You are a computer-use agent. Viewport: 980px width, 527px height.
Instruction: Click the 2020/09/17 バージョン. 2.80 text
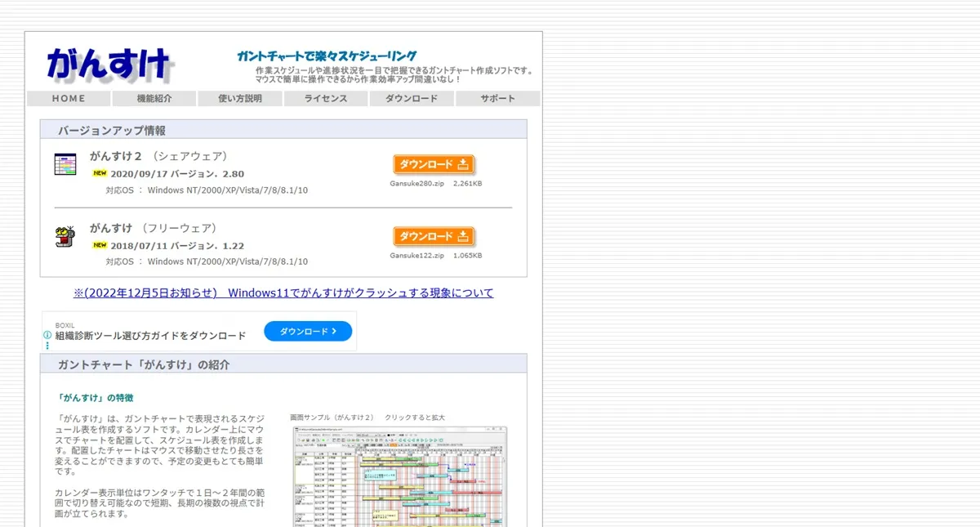click(x=177, y=174)
